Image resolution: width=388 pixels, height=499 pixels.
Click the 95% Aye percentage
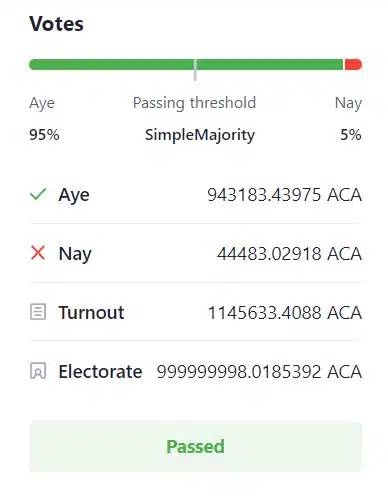pyautogui.click(x=44, y=135)
